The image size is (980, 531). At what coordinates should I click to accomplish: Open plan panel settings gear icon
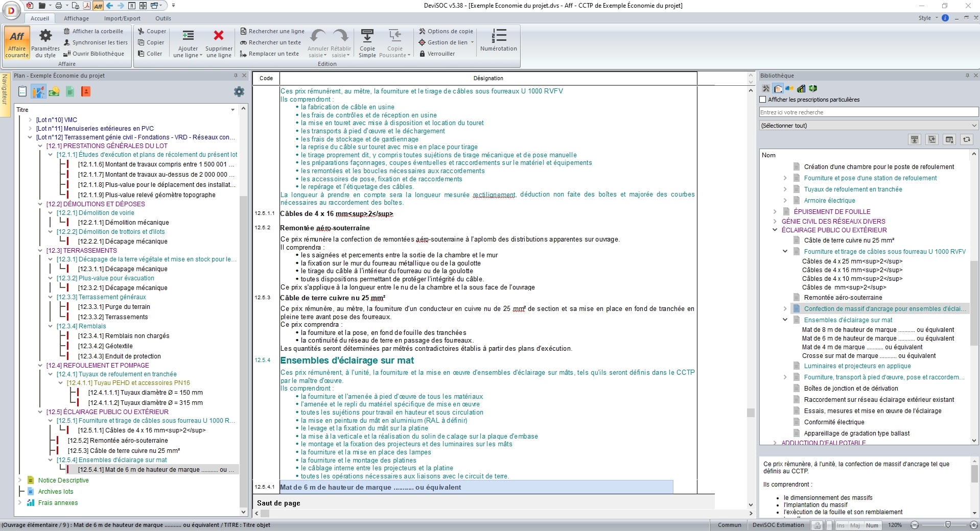(239, 92)
